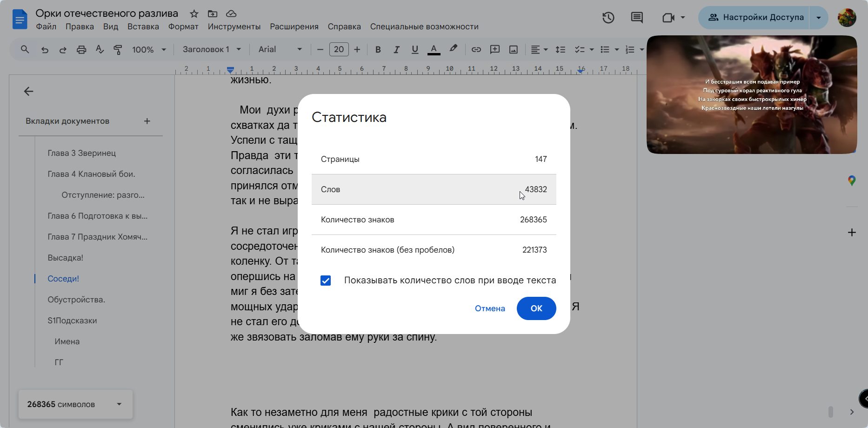Star this document as favorite
This screenshot has height=428, width=868.
194,13
